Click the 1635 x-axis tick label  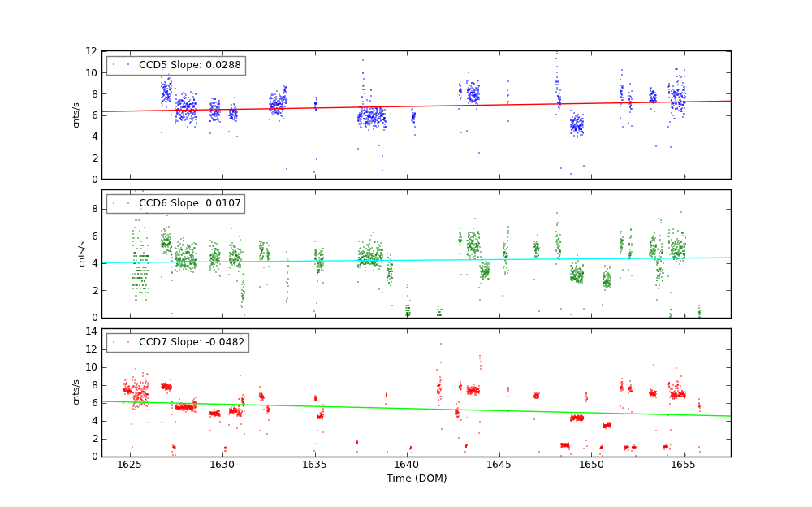pos(314,465)
